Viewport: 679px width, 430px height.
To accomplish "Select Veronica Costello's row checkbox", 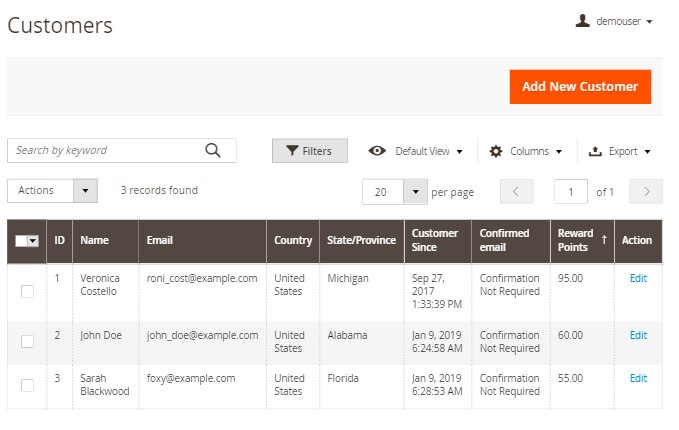I will tap(27, 291).
